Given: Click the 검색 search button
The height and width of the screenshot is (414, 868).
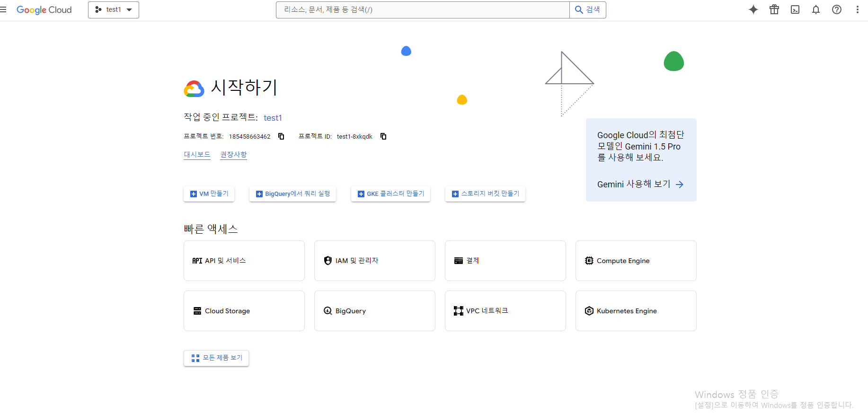Looking at the screenshot, I should pos(588,10).
